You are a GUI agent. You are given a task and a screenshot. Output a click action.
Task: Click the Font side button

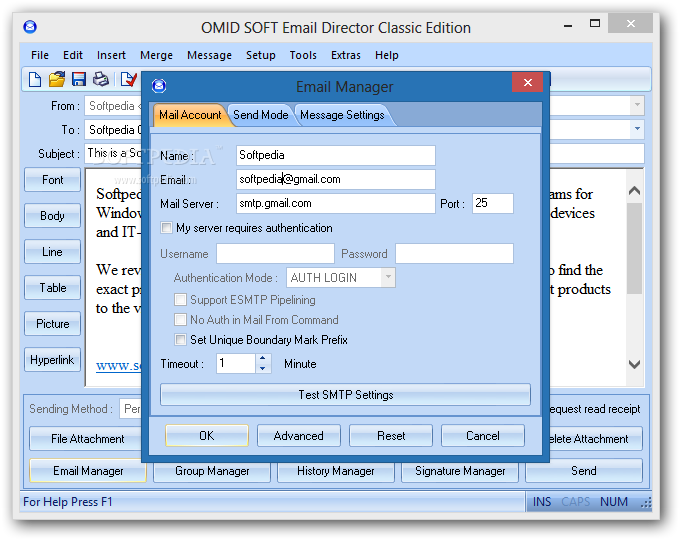[52, 180]
